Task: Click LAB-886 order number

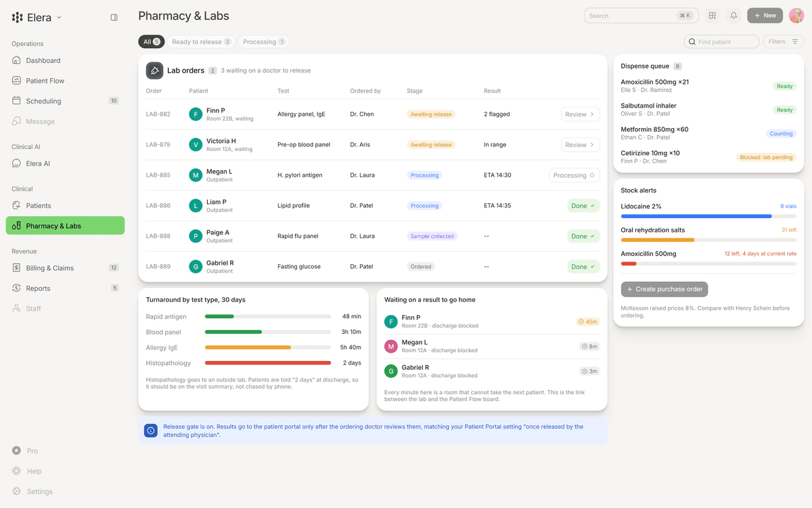Action: [158, 206]
